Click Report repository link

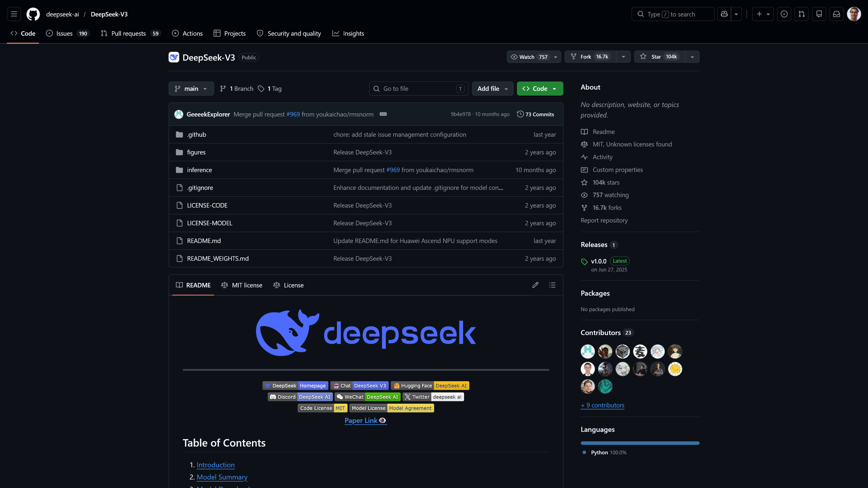pyautogui.click(x=604, y=220)
